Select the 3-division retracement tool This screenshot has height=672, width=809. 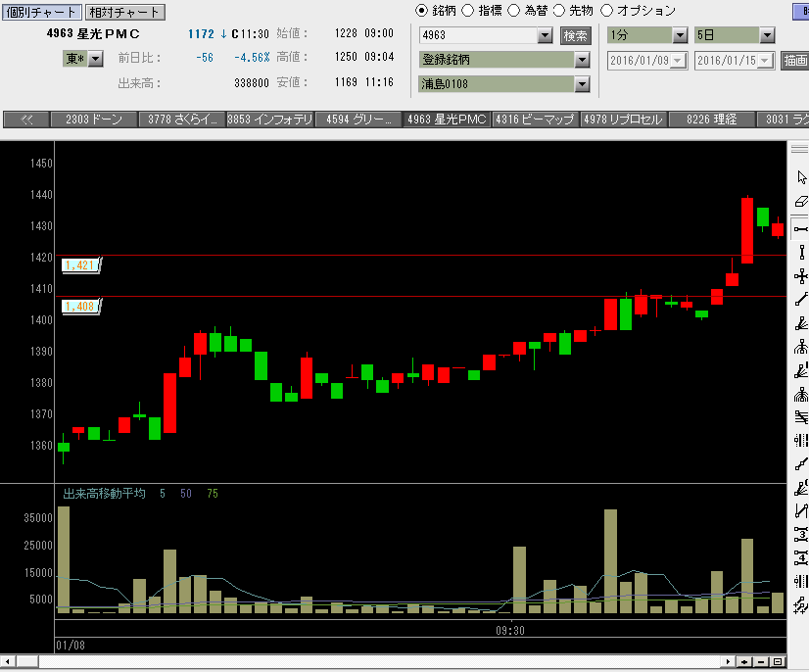pos(801,534)
